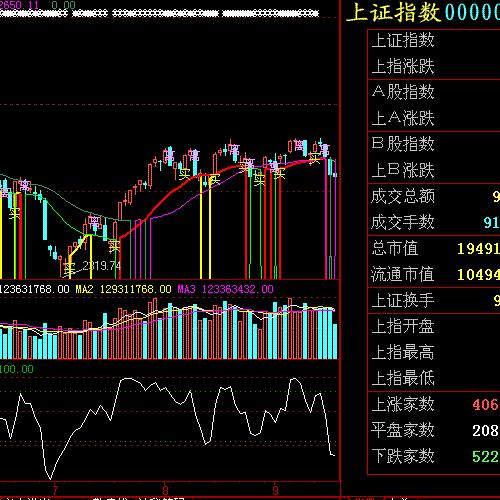The width and height of the screenshot is (500, 500).
Task: Click the large 上证指数 panel title
Action: click(x=394, y=13)
